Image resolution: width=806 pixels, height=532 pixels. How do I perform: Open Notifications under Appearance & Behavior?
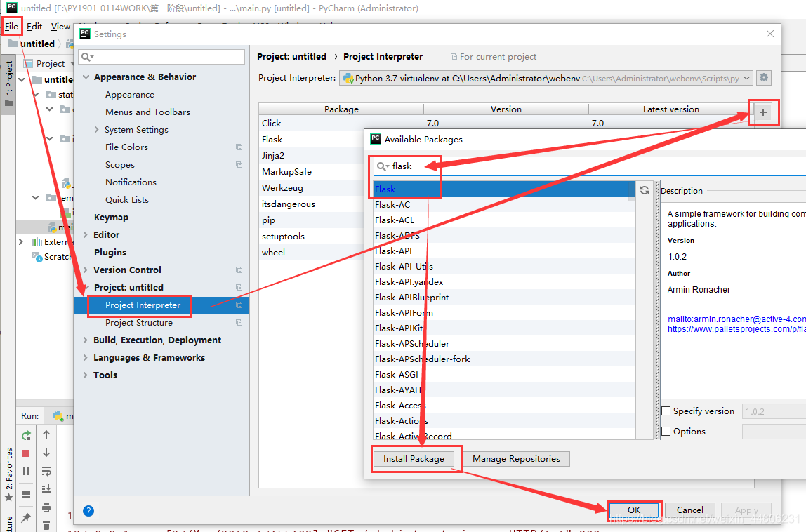pyautogui.click(x=131, y=182)
